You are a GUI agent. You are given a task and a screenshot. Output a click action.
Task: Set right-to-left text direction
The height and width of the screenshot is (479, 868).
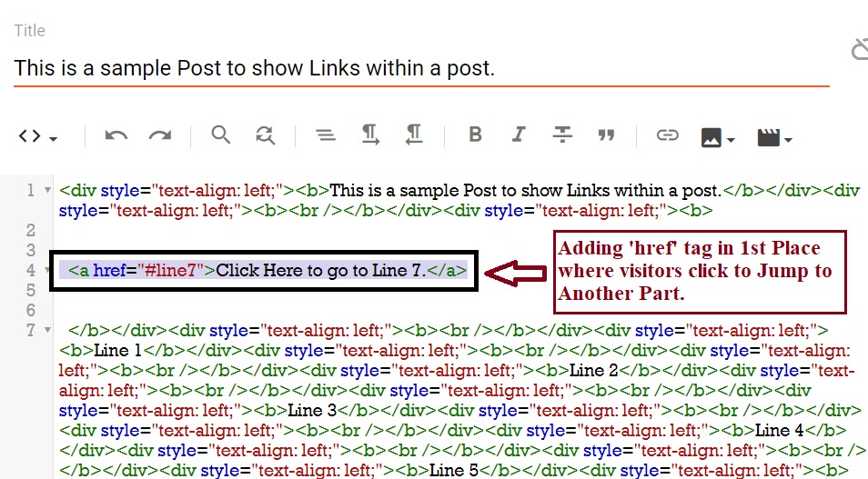coord(413,135)
